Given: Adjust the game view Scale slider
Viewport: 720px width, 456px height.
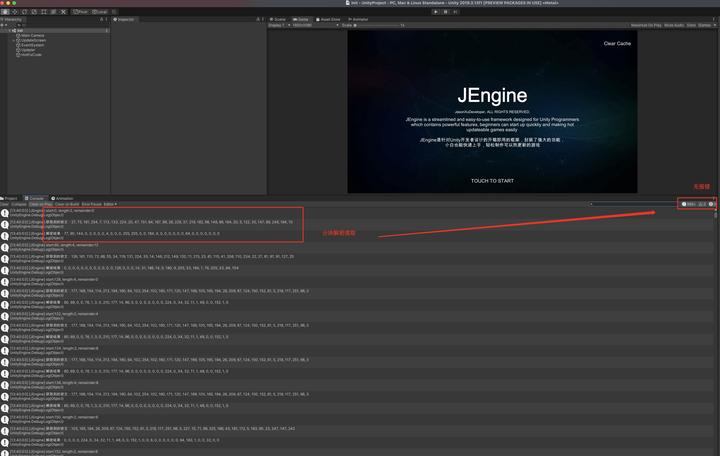Looking at the screenshot, I should [x=379, y=25].
